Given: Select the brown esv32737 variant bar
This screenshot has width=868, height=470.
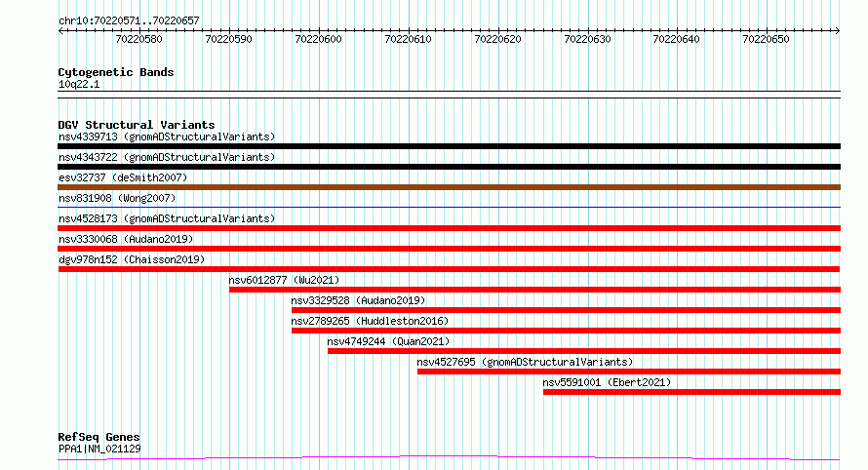Looking at the screenshot, I should [449, 187].
